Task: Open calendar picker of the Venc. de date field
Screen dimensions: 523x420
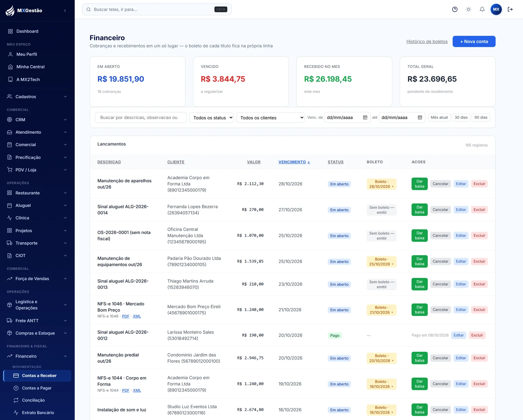Action: pos(365,117)
